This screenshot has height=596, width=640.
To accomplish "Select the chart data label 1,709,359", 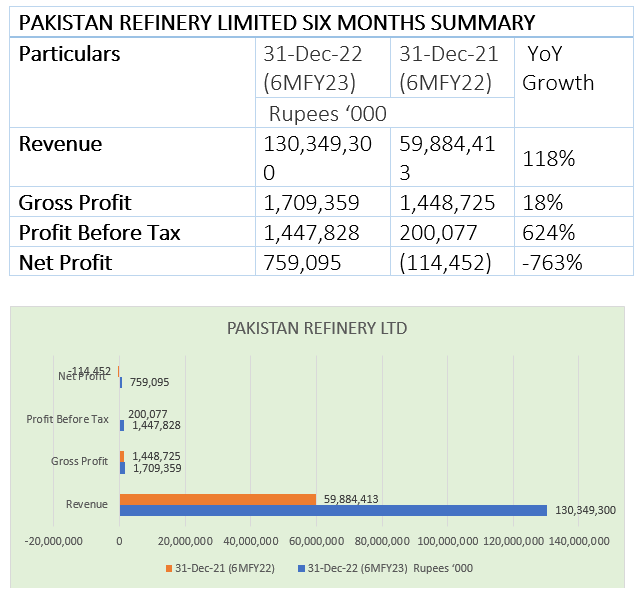I will 157,468.
